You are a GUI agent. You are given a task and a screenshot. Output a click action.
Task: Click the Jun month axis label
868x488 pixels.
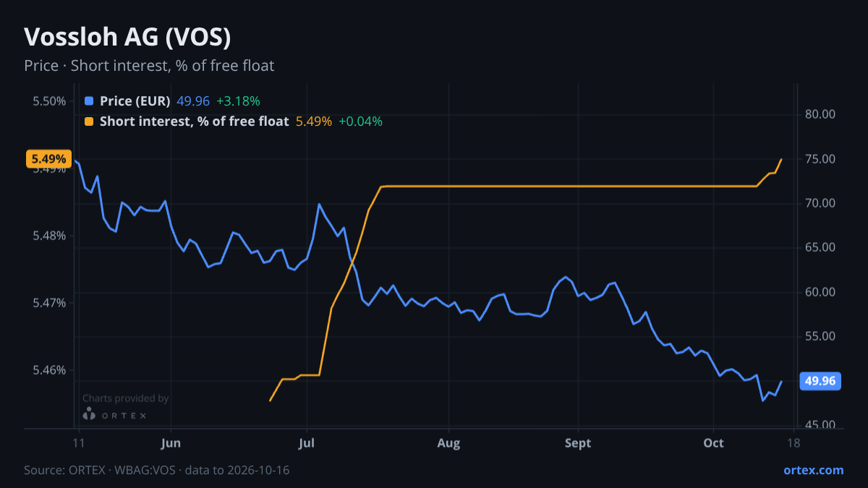pyautogui.click(x=171, y=443)
